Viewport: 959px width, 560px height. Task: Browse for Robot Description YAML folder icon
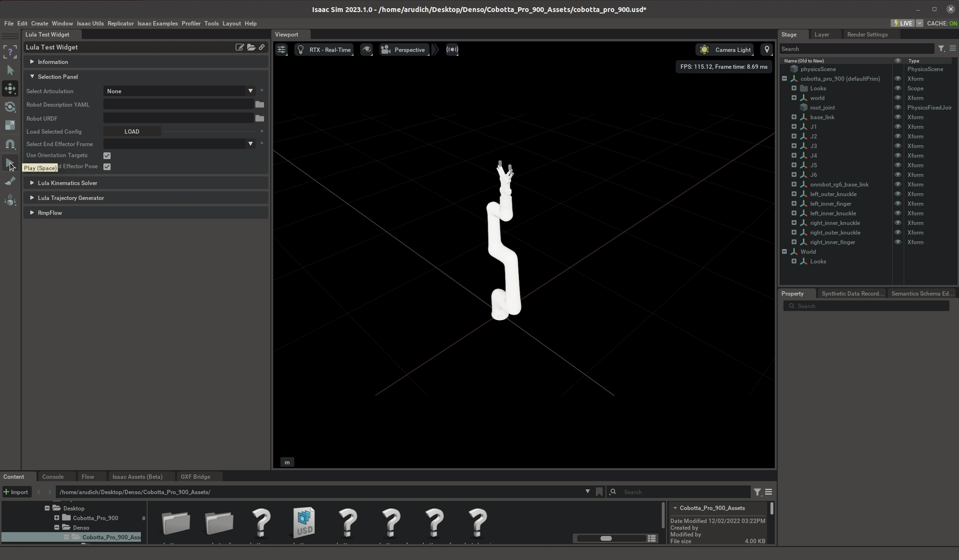260,104
